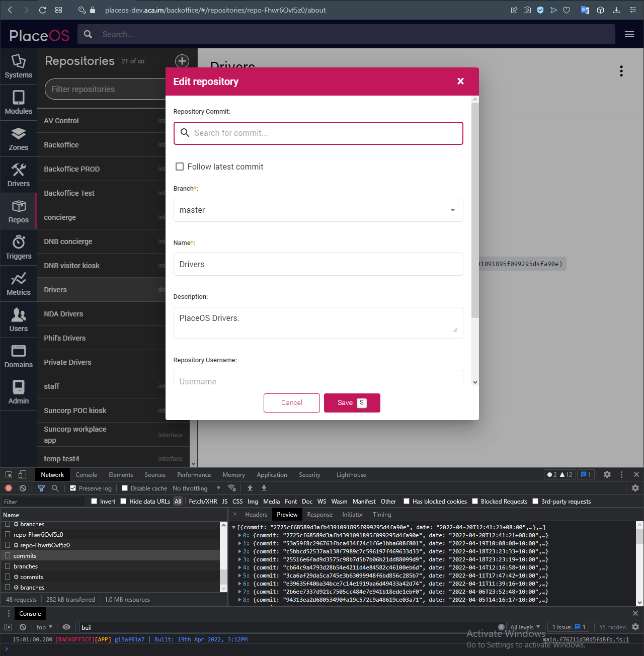Check the Invert filter option
644x656 pixels.
point(94,501)
